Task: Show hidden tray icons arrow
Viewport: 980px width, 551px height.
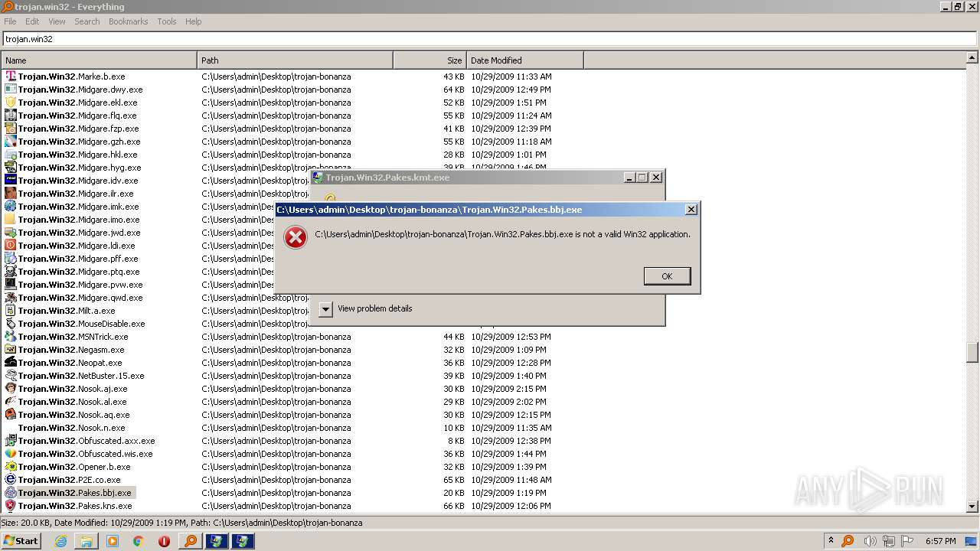Action: coord(831,540)
